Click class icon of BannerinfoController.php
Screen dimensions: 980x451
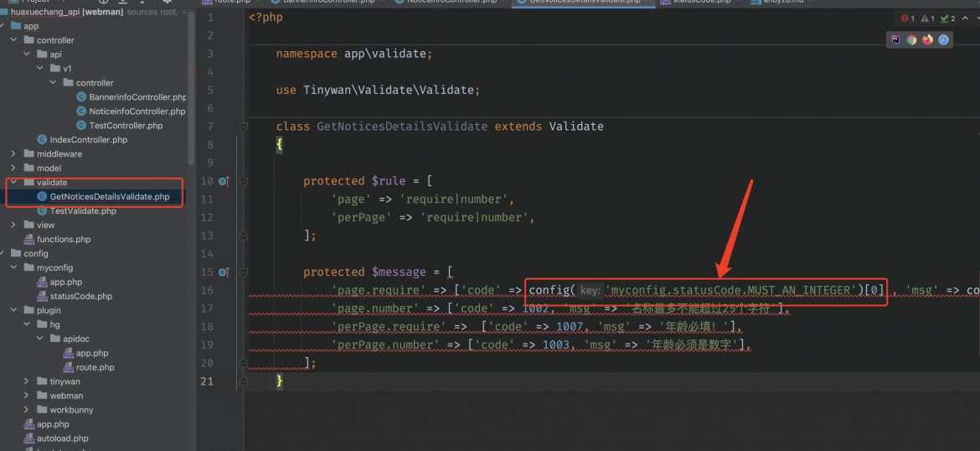coord(80,97)
